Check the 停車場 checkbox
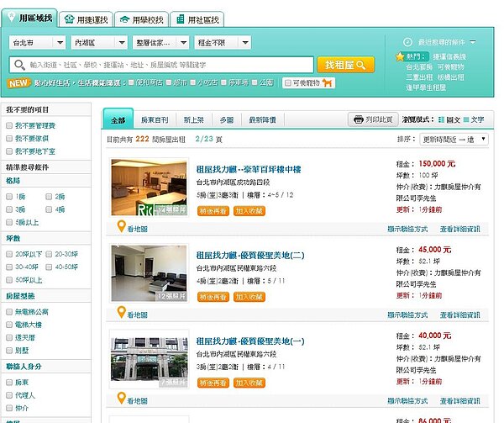The height and width of the screenshot is (423, 504). coord(223,82)
